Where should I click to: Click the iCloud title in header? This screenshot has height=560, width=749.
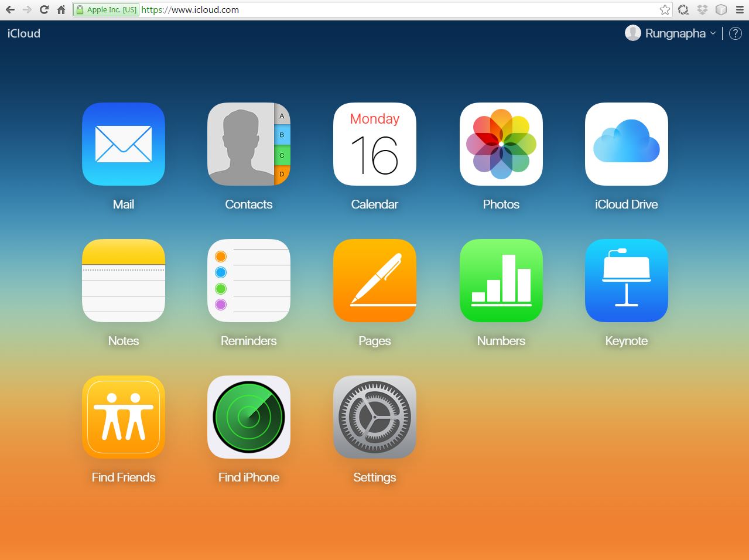pyautogui.click(x=24, y=33)
